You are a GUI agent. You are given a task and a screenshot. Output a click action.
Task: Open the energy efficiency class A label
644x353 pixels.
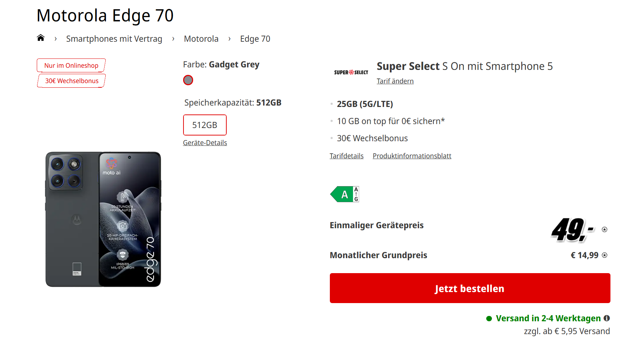[x=344, y=194]
